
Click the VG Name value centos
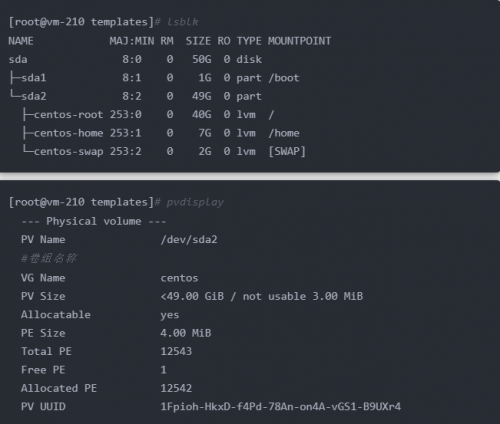coord(179,278)
